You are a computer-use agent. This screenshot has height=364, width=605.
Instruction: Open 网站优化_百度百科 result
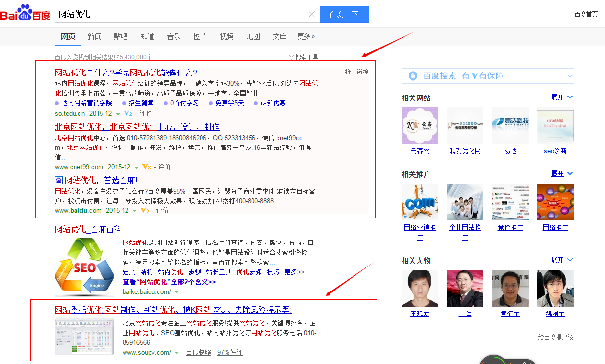tap(88, 229)
